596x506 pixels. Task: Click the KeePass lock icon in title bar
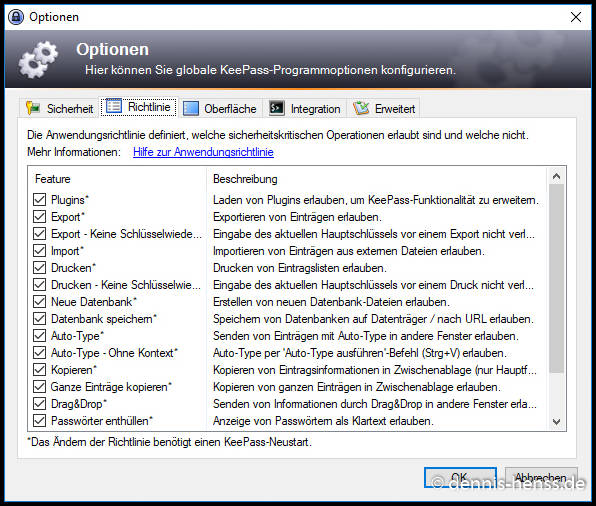pyautogui.click(x=16, y=17)
